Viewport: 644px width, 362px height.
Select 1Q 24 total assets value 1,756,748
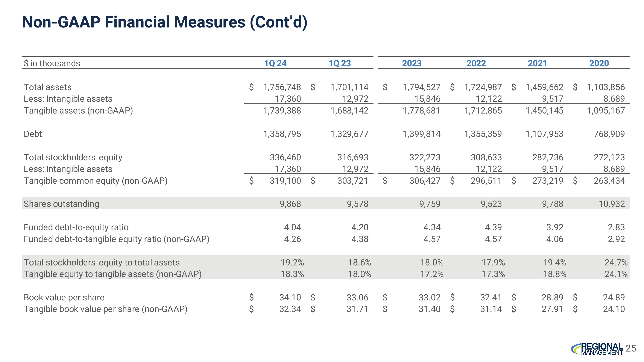point(282,87)
